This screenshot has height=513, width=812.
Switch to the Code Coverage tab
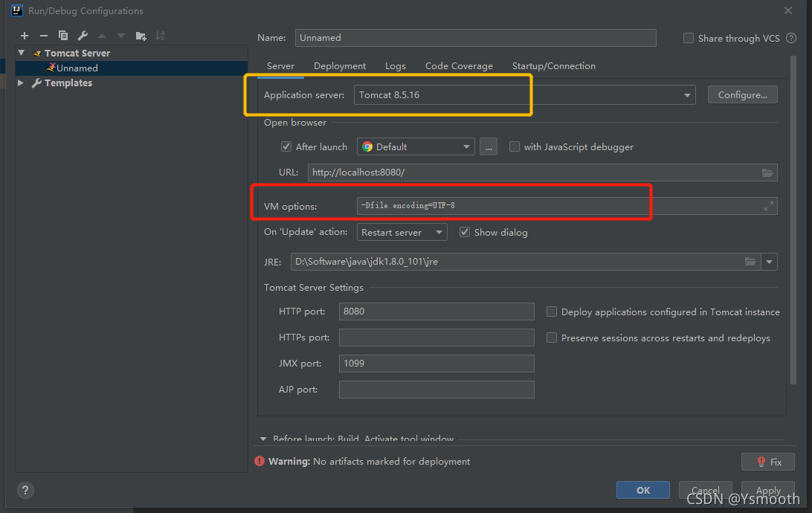(459, 65)
